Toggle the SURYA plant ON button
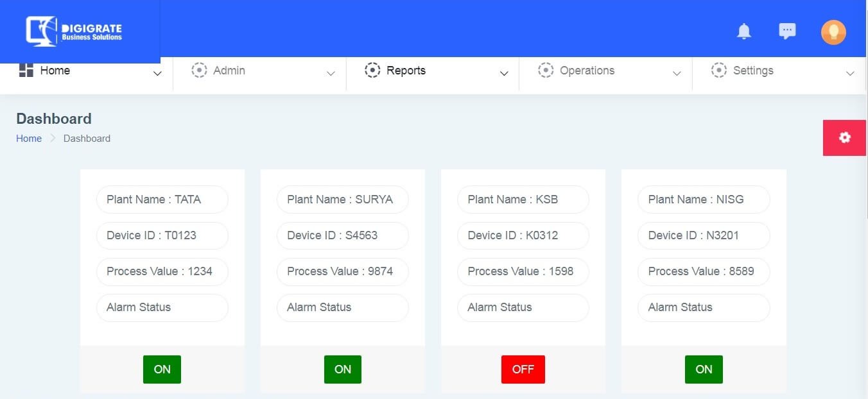Screen dimensions: 868x399 [x=343, y=369]
